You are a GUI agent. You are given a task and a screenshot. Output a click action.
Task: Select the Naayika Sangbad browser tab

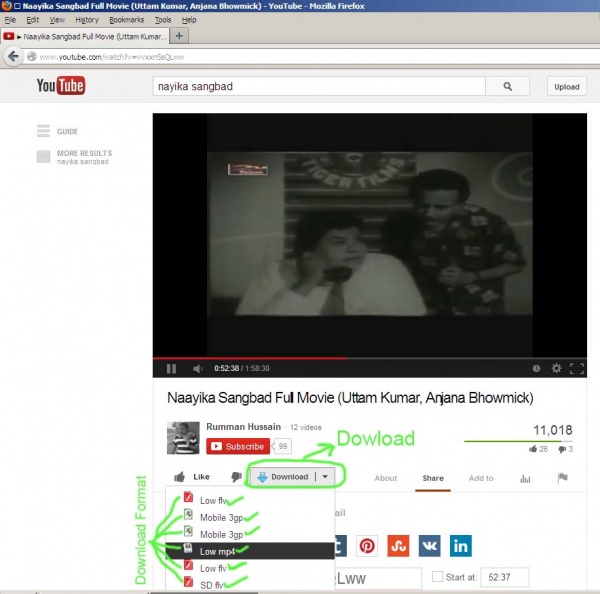85,36
